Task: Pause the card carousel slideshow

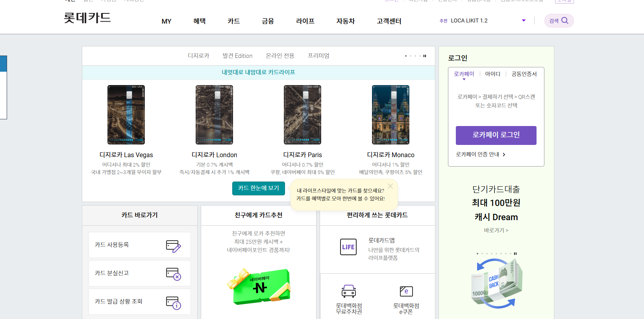Action: point(425,56)
